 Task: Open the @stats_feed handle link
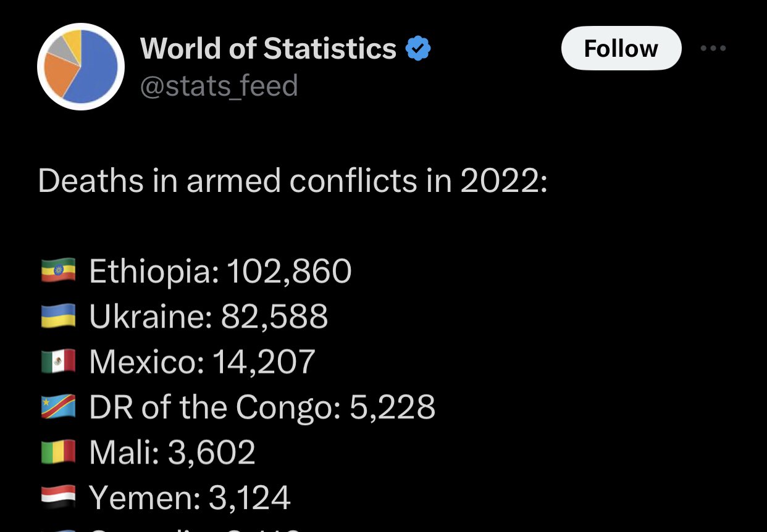tap(219, 86)
